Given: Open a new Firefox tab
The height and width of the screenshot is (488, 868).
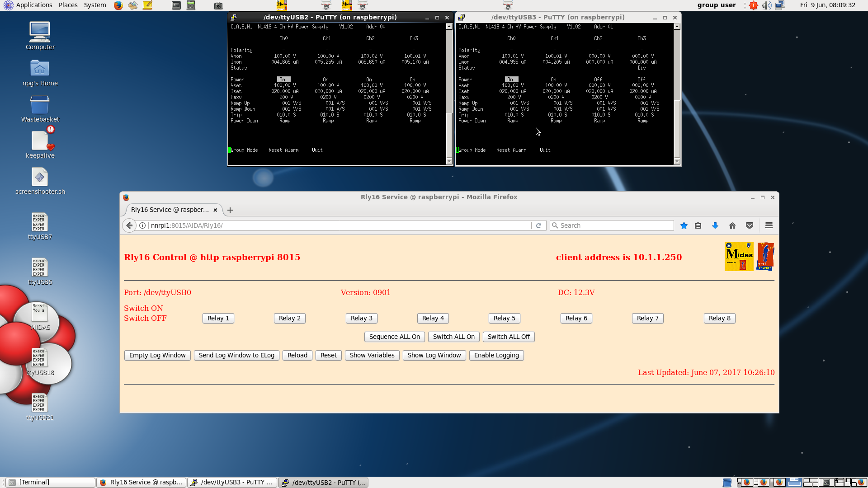Looking at the screenshot, I should click(x=230, y=210).
